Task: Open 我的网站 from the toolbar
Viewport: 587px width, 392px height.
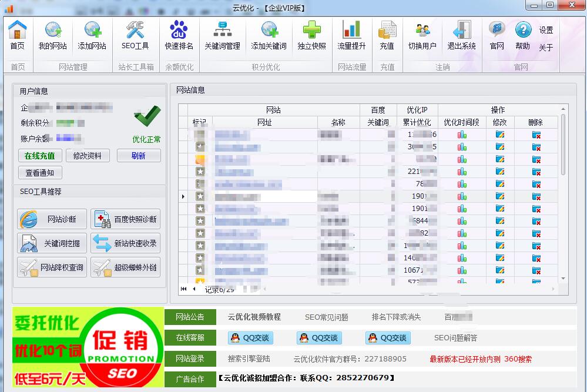Action: [52, 36]
